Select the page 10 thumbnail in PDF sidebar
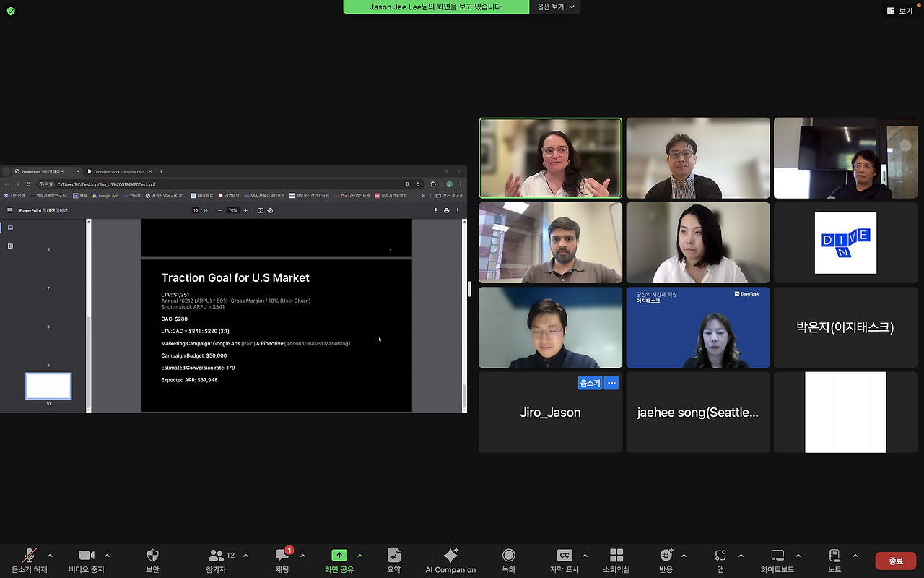Image resolution: width=924 pixels, height=578 pixels. tap(48, 386)
